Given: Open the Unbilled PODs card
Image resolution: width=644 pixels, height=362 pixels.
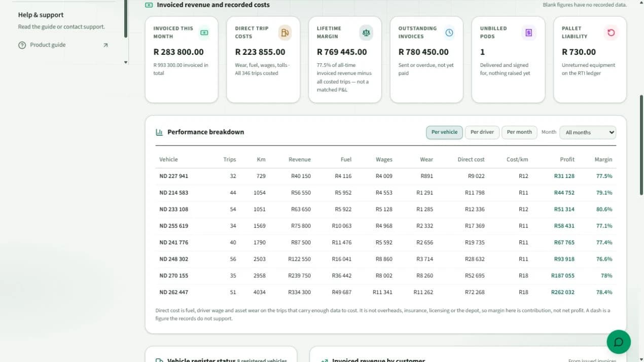Looking at the screenshot, I should (x=508, y=59).
